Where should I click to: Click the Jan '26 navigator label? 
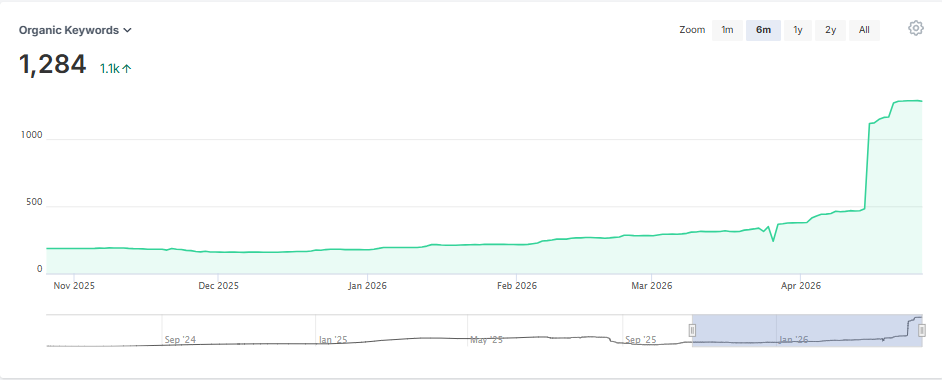coord(793,340)
